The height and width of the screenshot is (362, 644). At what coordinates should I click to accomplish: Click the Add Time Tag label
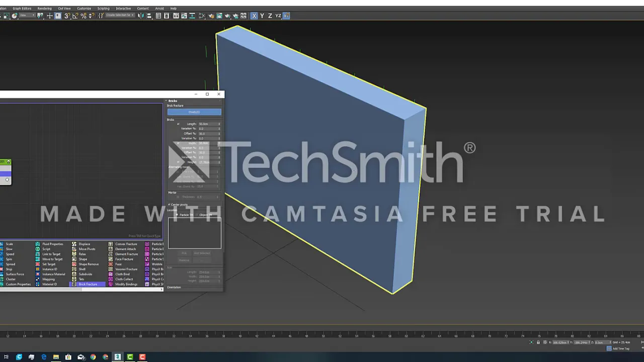621,348
